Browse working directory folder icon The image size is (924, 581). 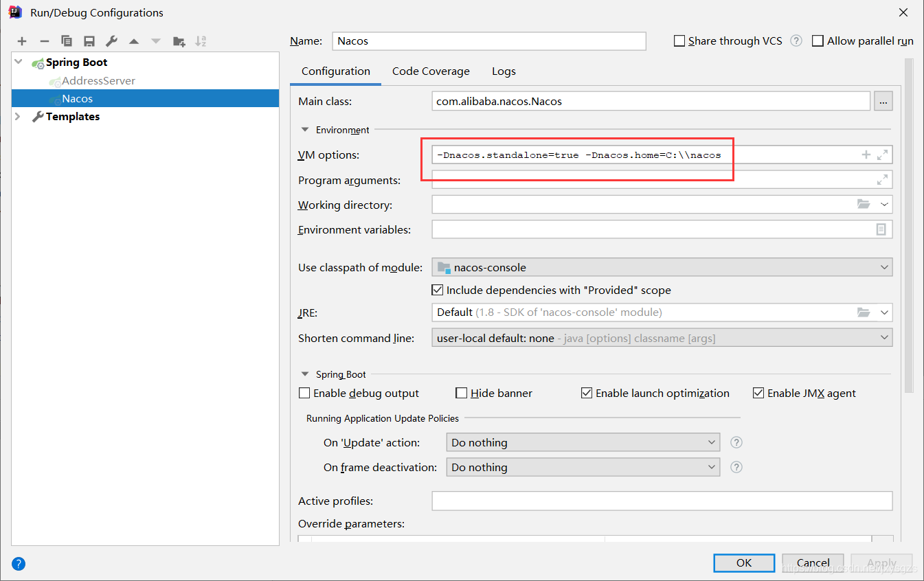(x=864, y=205)
